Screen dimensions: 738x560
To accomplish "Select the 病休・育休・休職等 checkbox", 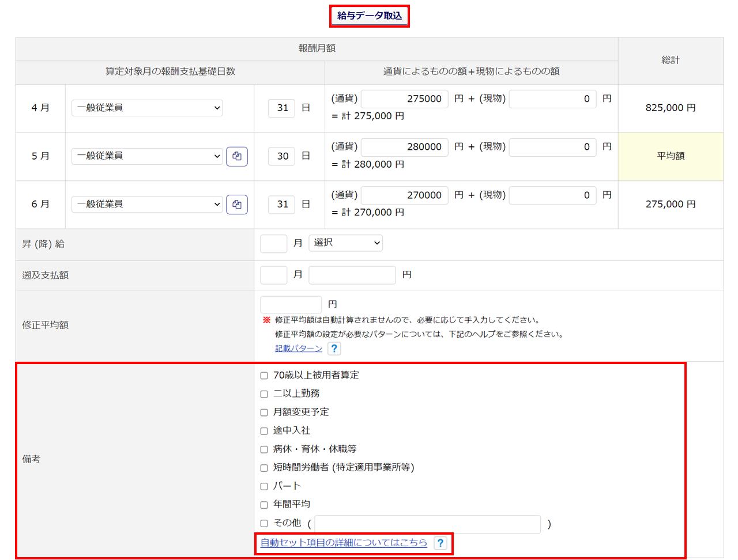I will point(264,449).
